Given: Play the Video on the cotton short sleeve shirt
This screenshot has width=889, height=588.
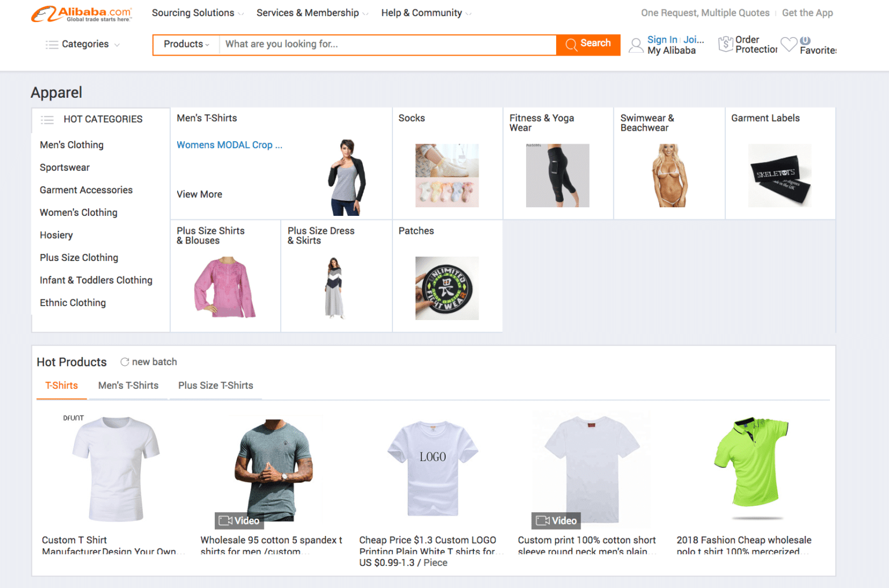Looking at the screenshot, I should point(556,520).
